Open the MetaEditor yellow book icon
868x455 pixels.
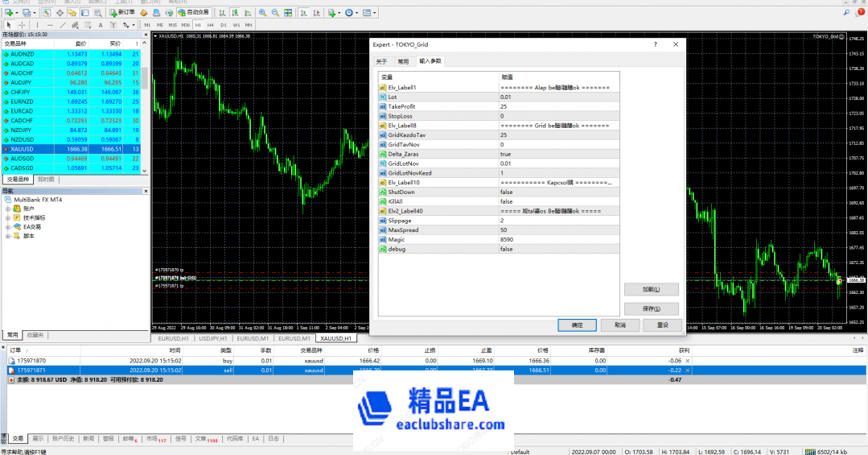click(143, 12)
